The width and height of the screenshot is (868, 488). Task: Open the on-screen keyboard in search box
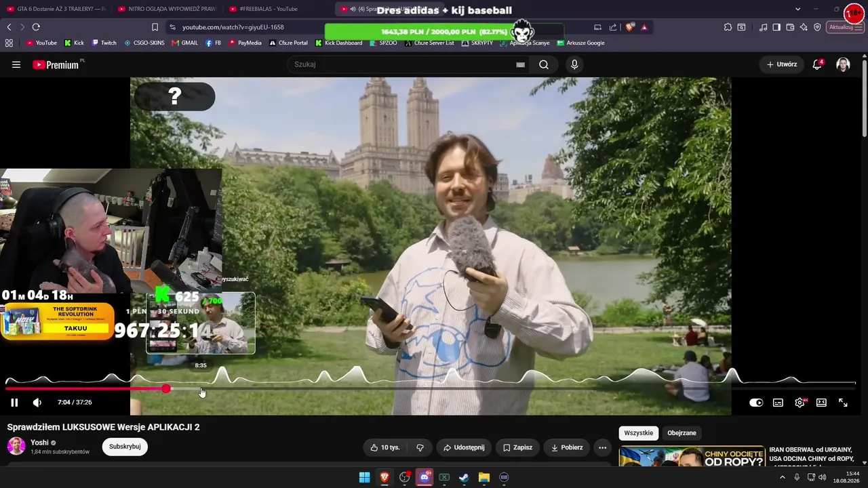(520, 64)
